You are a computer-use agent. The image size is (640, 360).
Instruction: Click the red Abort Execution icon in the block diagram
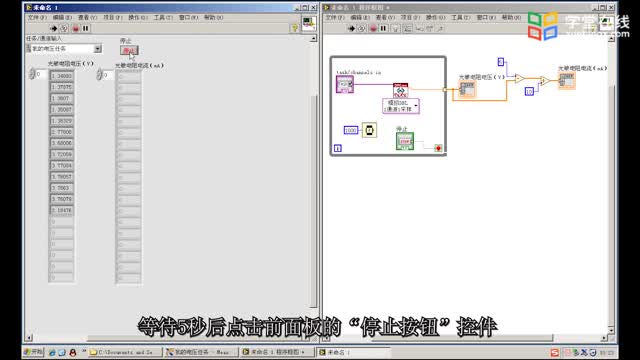tap(373, 29)
